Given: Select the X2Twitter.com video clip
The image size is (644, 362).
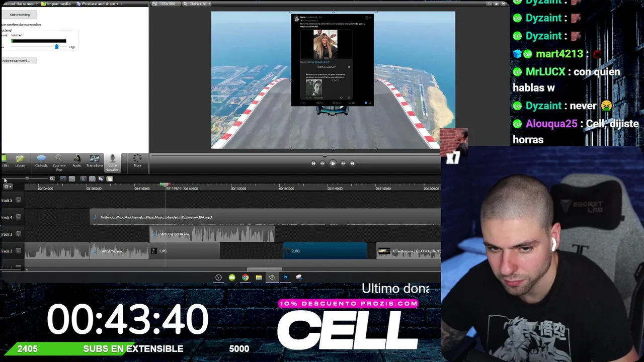Looking at the screenshot, I should (x=409, y=251).
